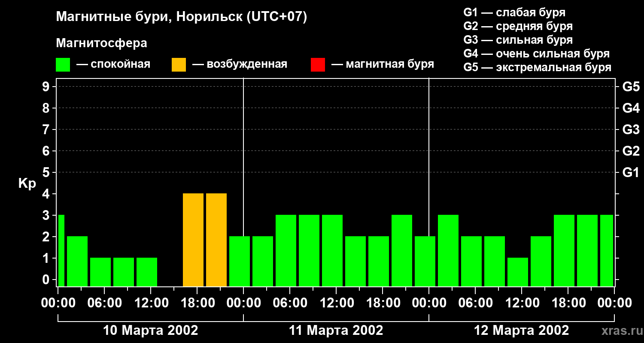This screenshot has width=644, height=343.
Task: Click the 'G2' label on right axis
Action: (631, 151)
